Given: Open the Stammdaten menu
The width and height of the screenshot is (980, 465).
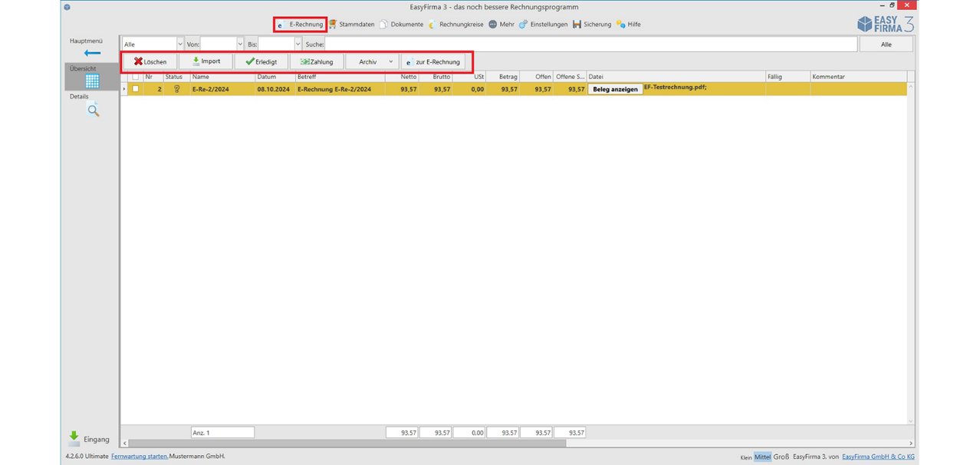Looking at the screenshot, I should coord(352,25).
